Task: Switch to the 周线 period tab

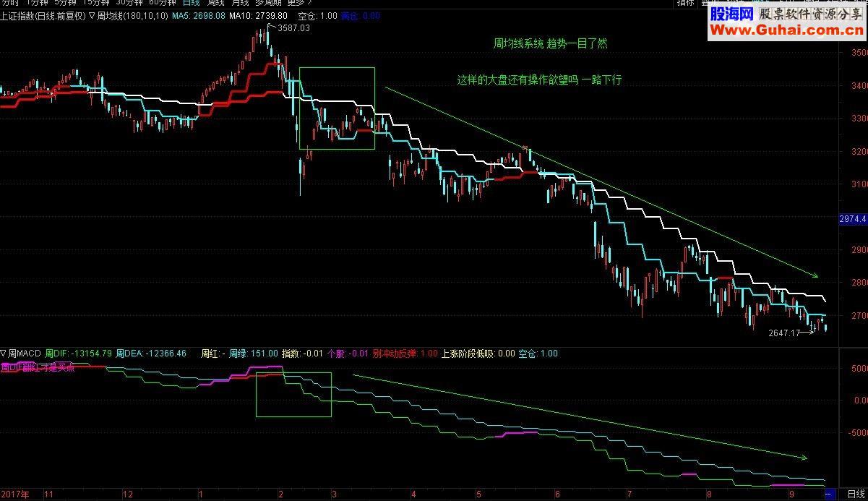Action: coord(216,3)
